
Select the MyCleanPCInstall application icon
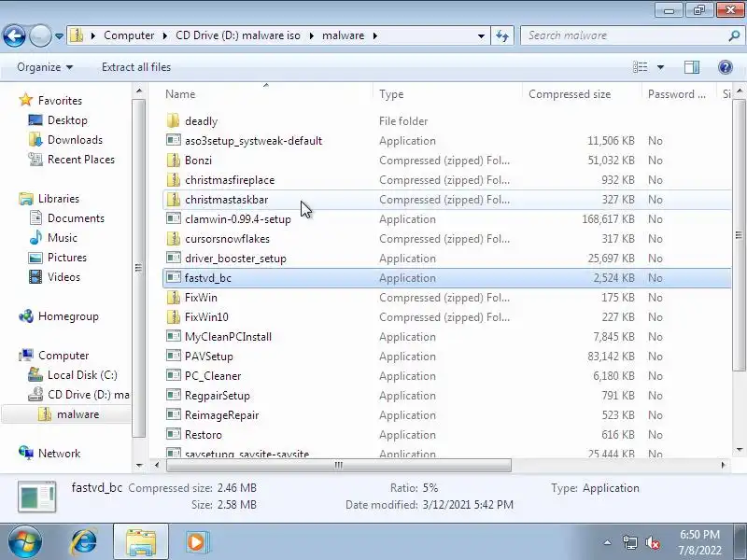(174, 337)
